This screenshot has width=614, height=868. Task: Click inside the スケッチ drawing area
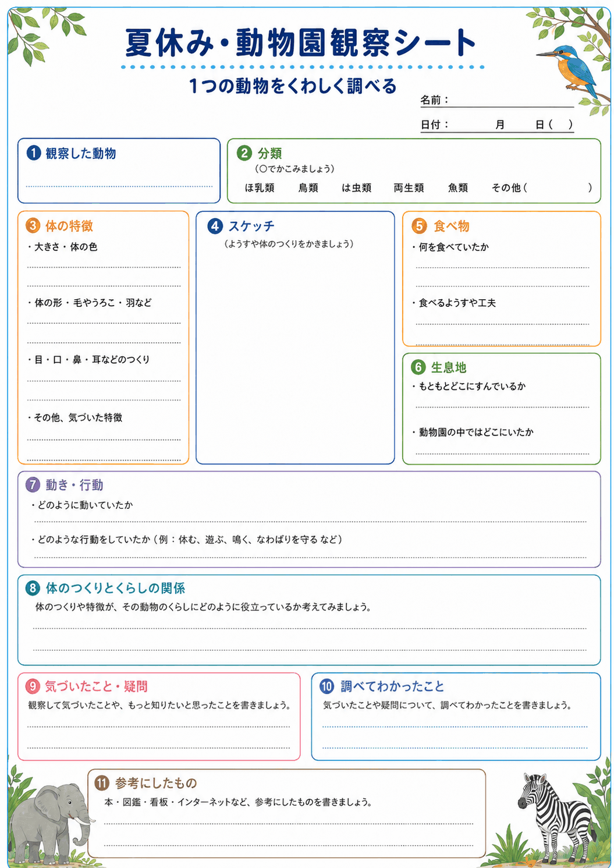(x=295, y=355)
